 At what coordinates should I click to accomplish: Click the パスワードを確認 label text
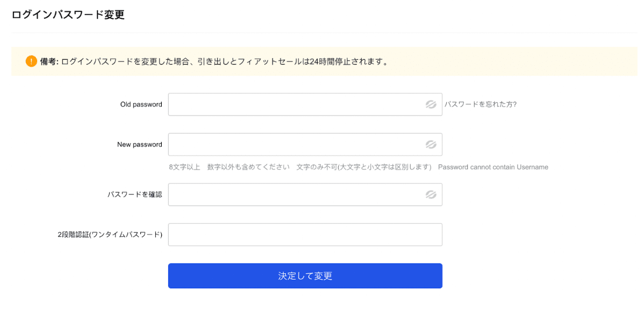coord(135,194)
